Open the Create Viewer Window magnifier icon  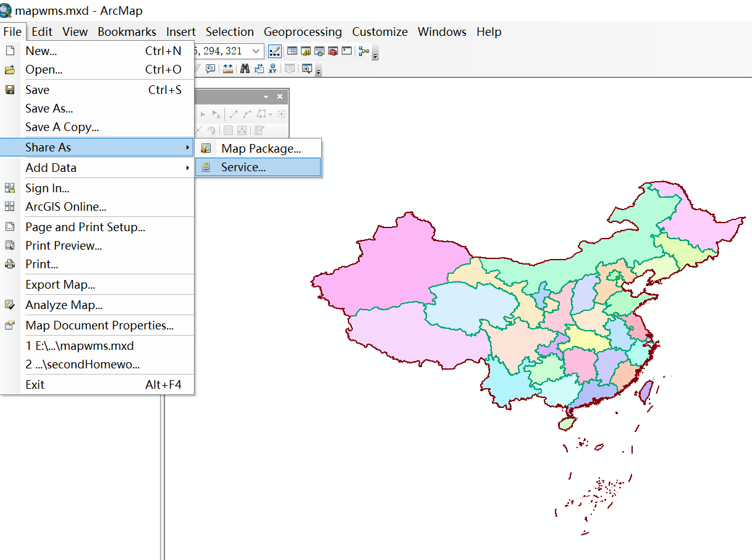[x=307, y=69]
